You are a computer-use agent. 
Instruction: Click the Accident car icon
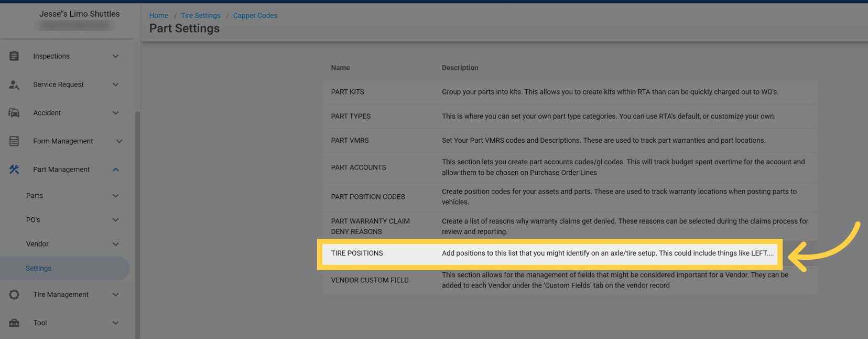[x=14, y=113]
